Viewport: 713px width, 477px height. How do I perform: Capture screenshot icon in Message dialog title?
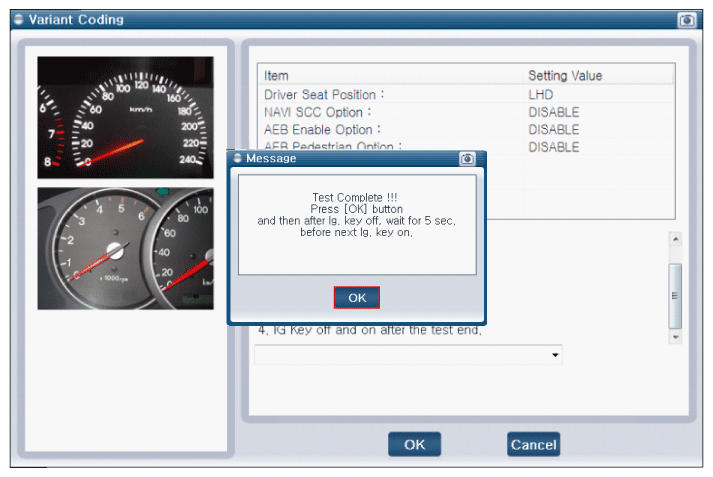pos(467,159)
